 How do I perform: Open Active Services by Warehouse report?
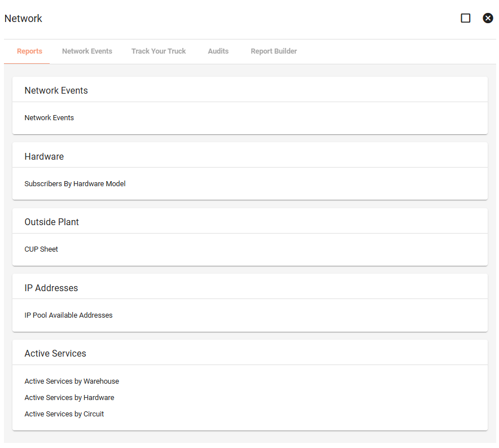click(72, 381)
